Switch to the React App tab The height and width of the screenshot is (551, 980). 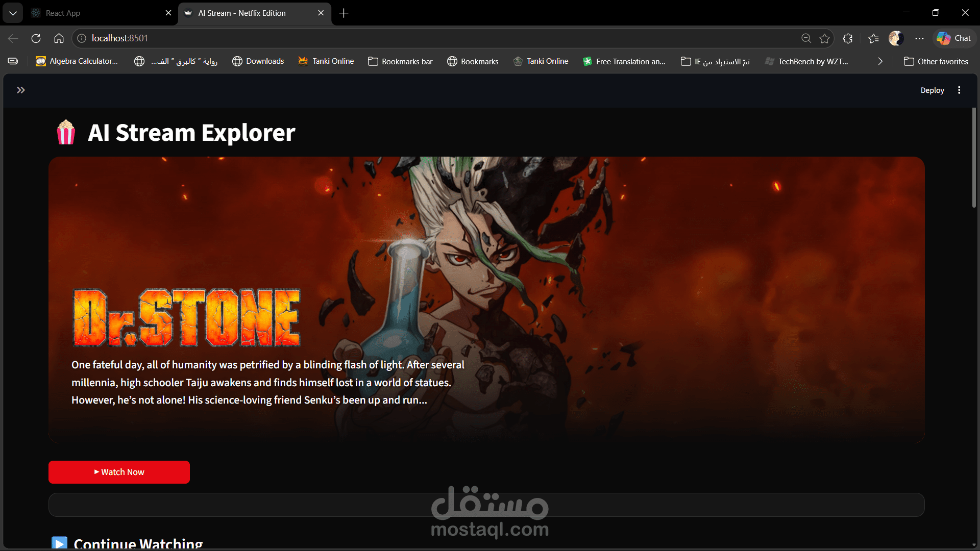tap(97, 13)
